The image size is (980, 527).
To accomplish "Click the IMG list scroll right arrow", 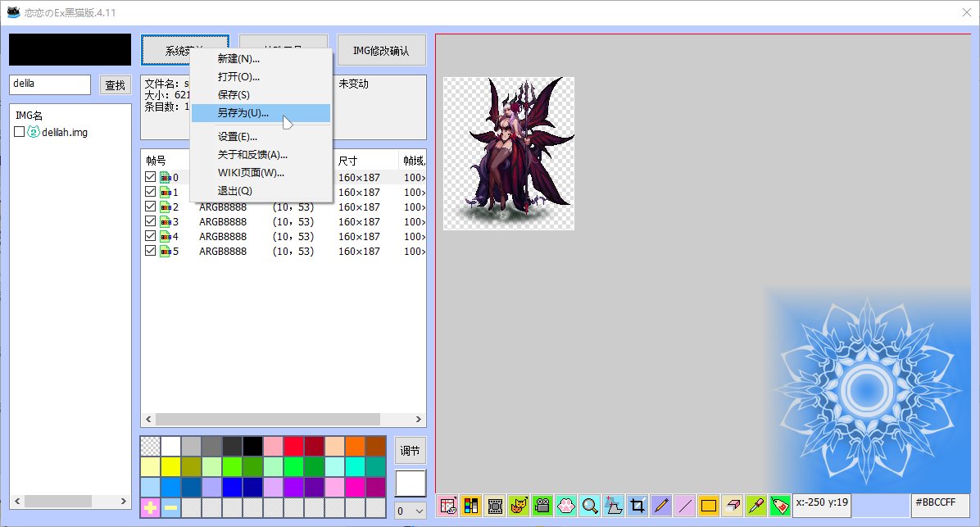I will pos(123,502).
